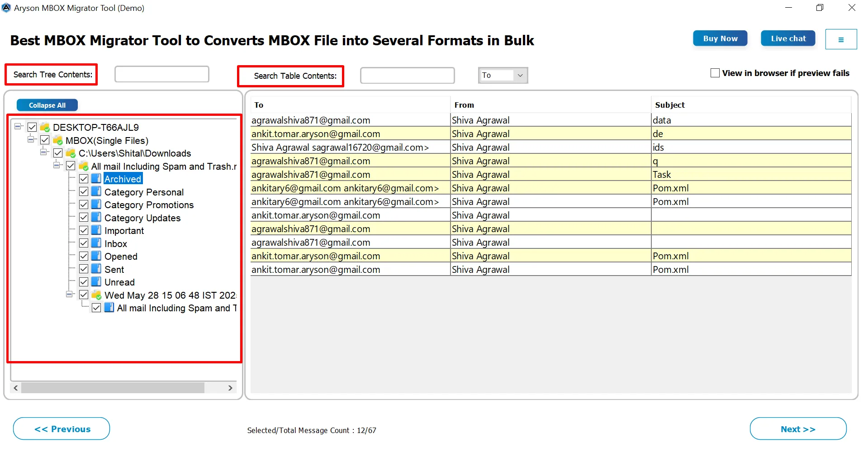The height and width of the screenshot is (457, 868).
Task: Open the To search field dropdown
Action: (x=520, y=76)
